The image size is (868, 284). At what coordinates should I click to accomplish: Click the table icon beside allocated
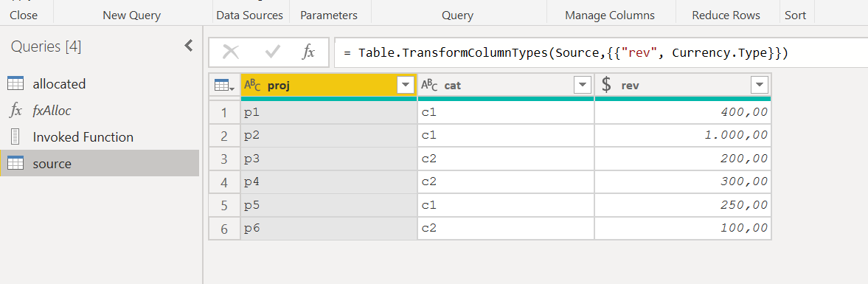15,84
